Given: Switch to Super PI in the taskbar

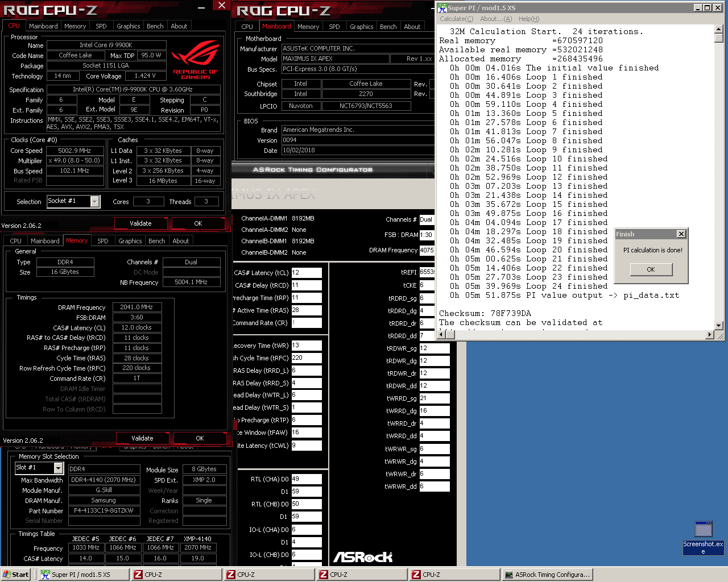Looking at the screenshot, I should (x=84, y=575).
